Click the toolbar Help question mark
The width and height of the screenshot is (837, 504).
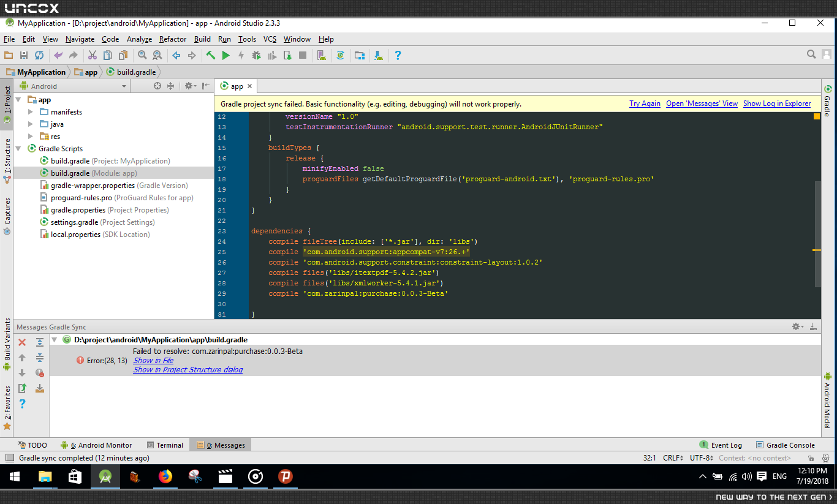(x=398, y=55)
